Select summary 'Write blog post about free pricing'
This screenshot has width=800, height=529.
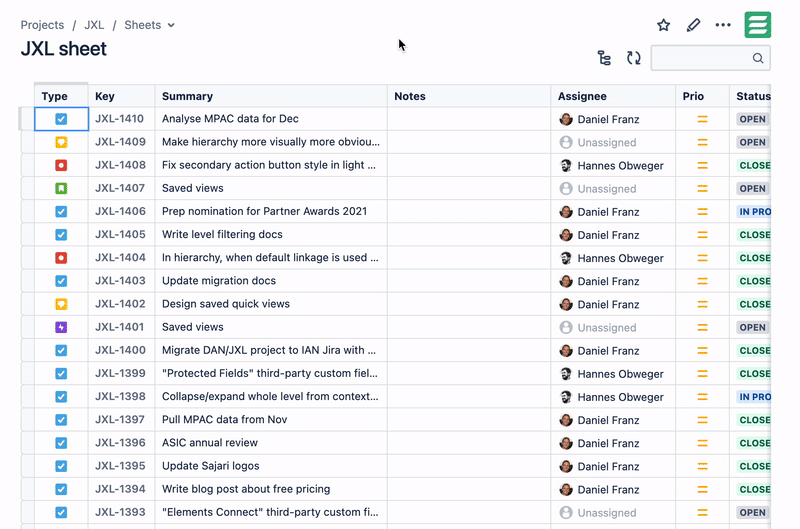pyautogui.click(x=246, y=489)
